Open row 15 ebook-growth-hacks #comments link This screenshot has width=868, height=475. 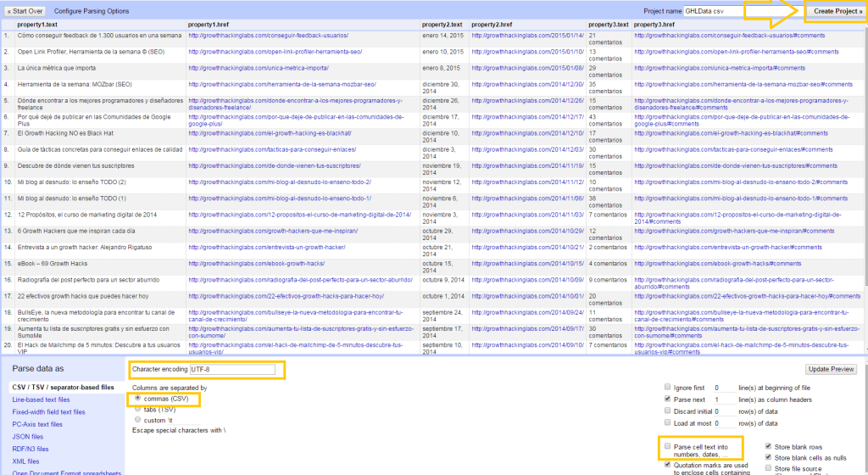[x=717, y=264]
